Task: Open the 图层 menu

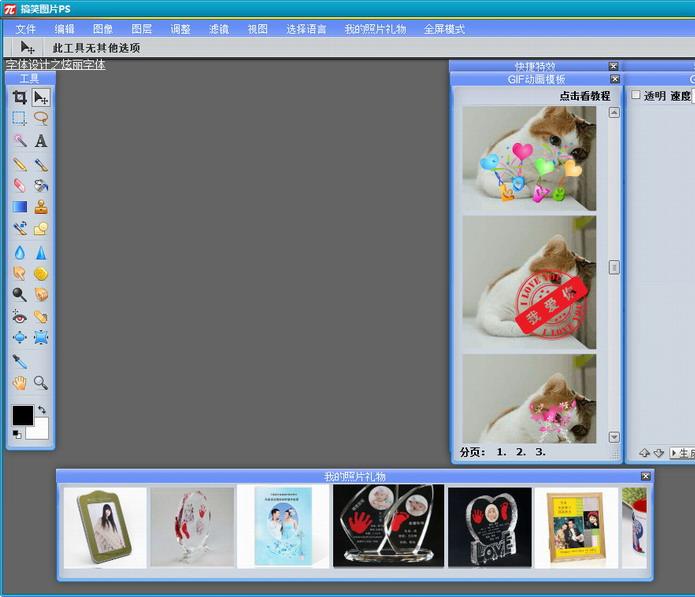Action: pos(142,29)
